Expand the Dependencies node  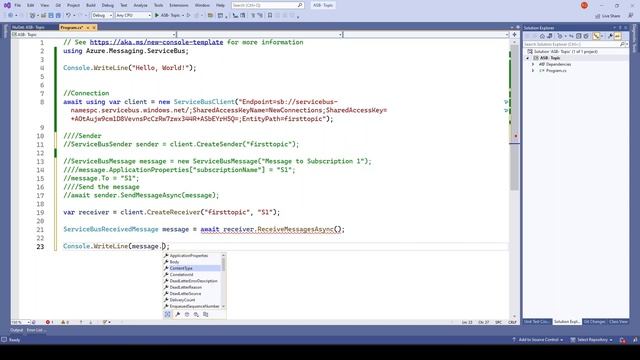[x=533, y=64]
